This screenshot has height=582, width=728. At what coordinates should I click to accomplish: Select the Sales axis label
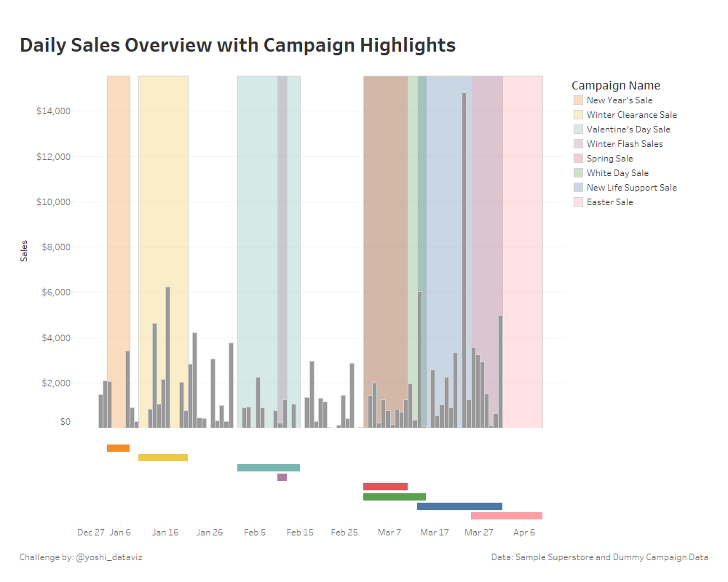pyautogui.click(x=24, y=249)
